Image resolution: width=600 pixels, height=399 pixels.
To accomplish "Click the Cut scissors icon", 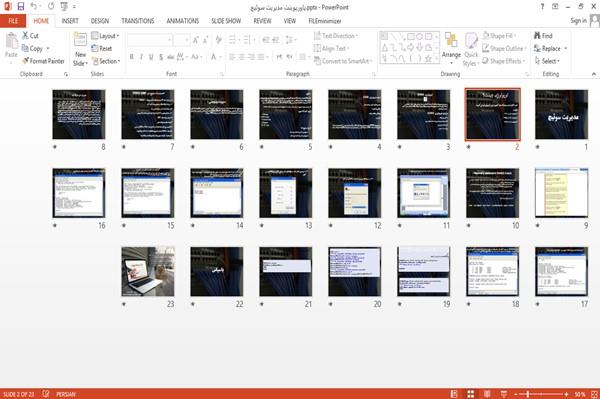I will pyautogui.click(x=26, y=36).
